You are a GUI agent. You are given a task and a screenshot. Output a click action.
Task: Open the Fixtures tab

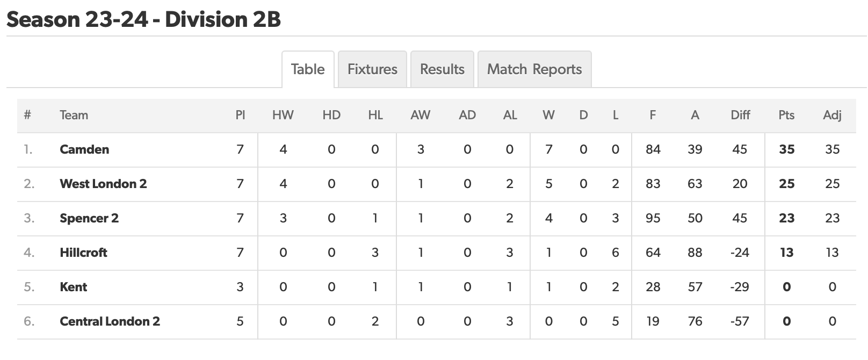(x=372, y=69)
